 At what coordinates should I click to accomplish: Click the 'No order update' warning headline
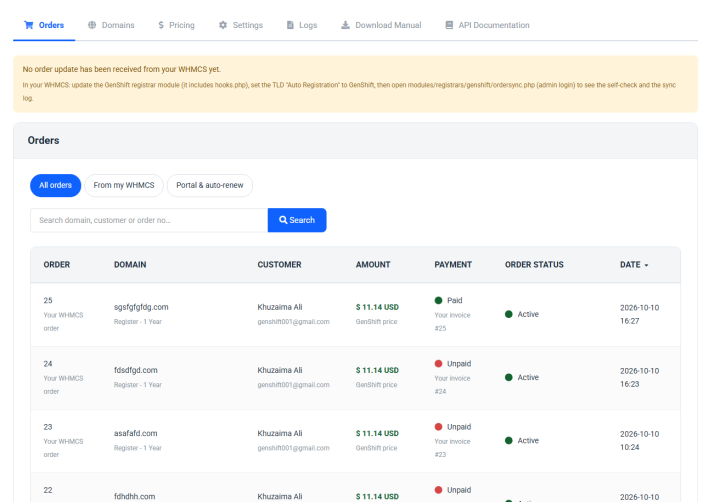tap(122, 69)
